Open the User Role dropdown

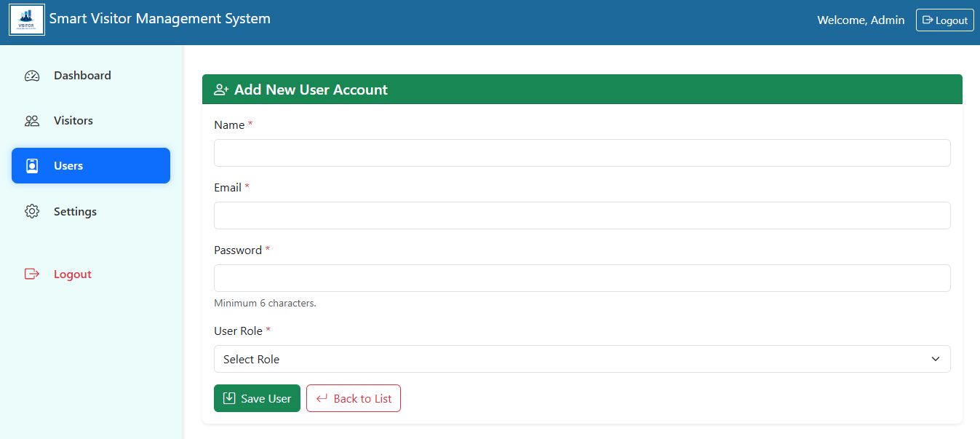(x=582, y=359)
